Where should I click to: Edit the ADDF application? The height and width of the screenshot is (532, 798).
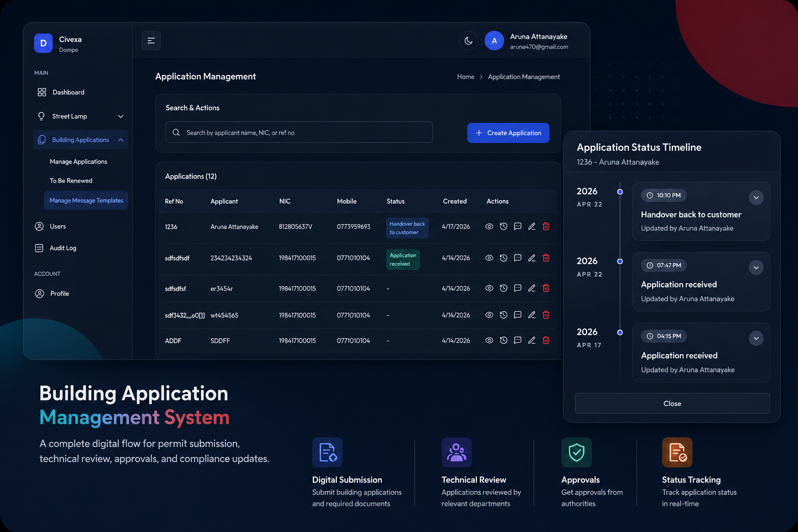pos(531,340)
